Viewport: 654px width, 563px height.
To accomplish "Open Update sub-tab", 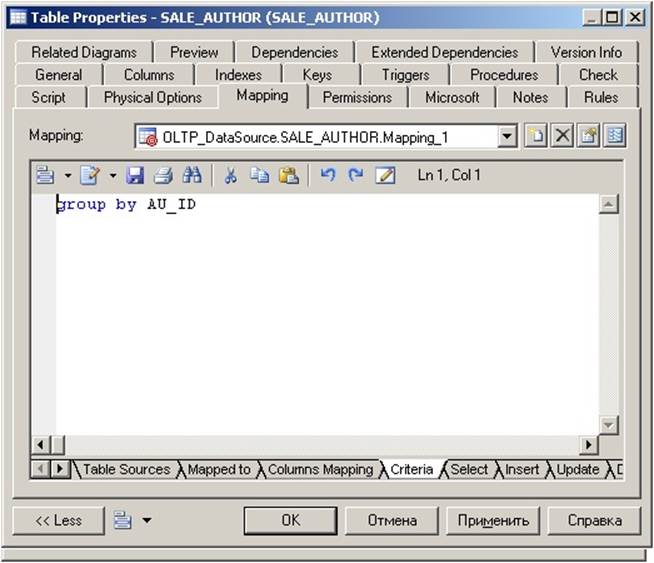I will [x=578, y=470].
